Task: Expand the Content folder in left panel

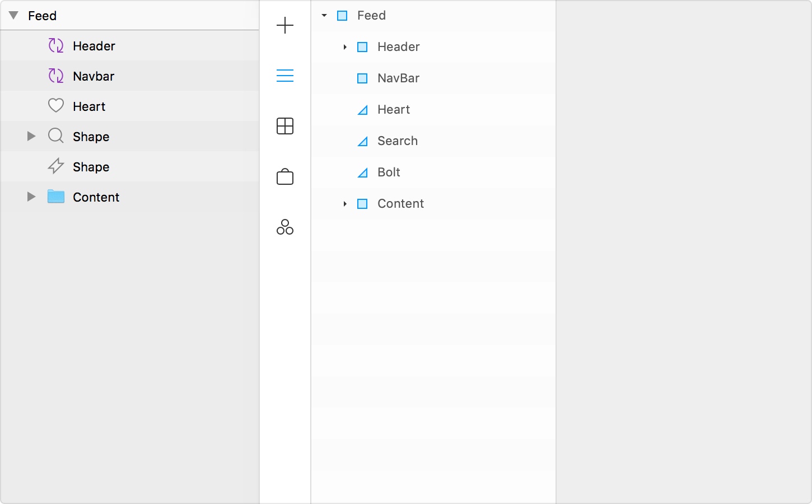Action: pos(31,197)
